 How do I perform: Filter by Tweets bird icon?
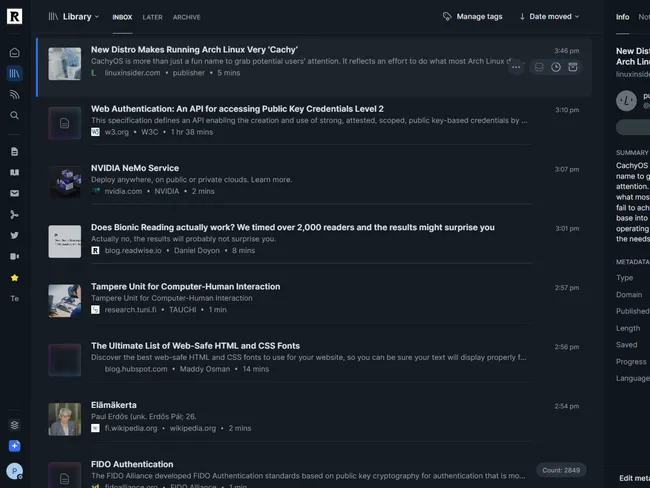15,235
